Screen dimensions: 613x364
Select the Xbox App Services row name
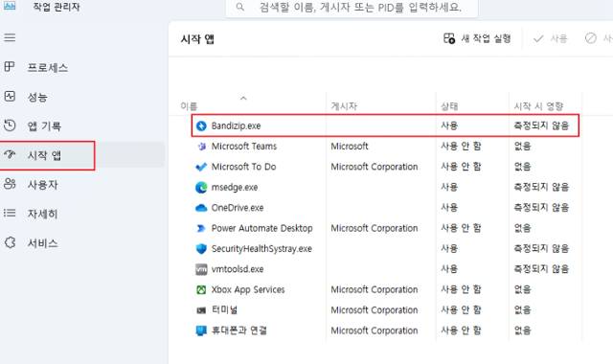248,289
